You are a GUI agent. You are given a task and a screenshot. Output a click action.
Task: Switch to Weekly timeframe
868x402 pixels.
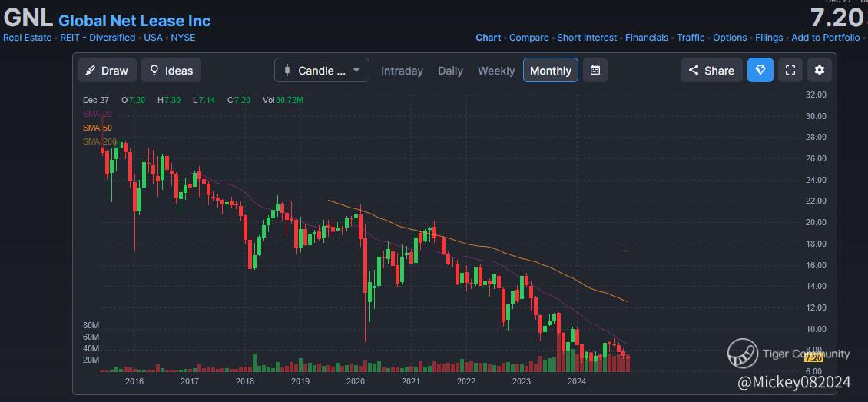496,71
